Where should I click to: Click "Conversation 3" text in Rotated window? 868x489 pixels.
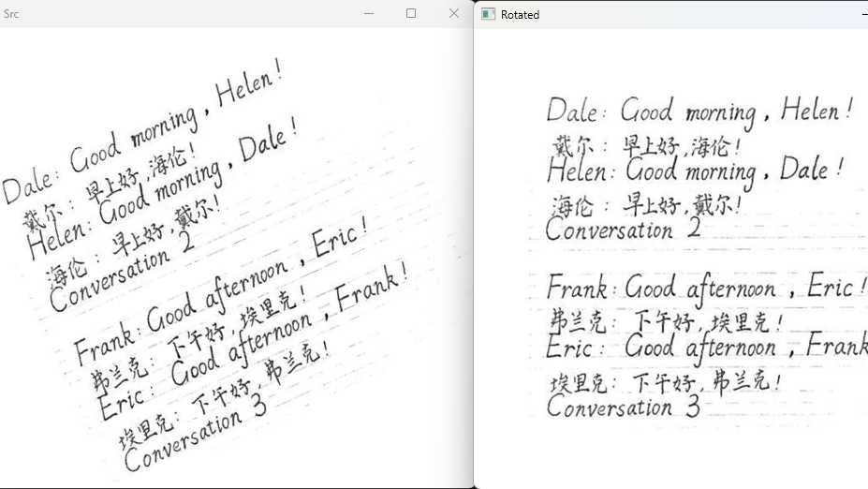coord(624,407)
